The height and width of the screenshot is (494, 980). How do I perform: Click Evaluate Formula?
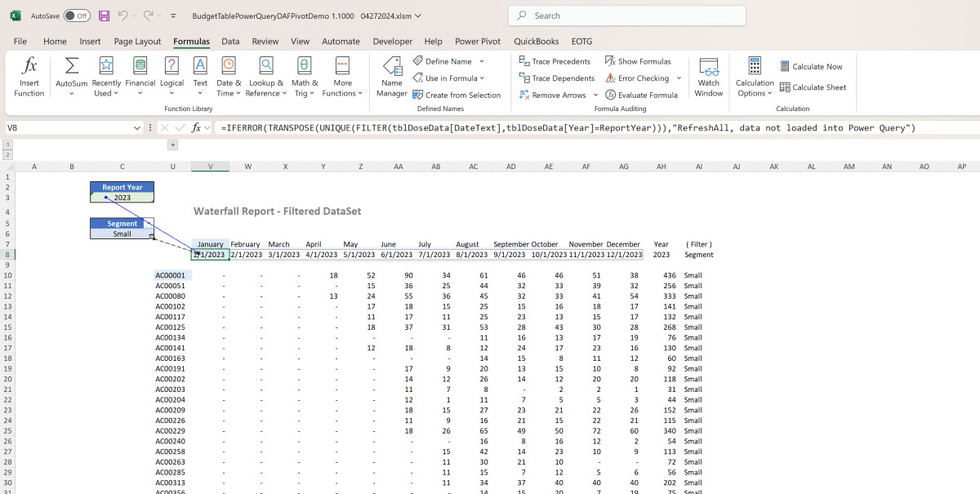point(641,95)
